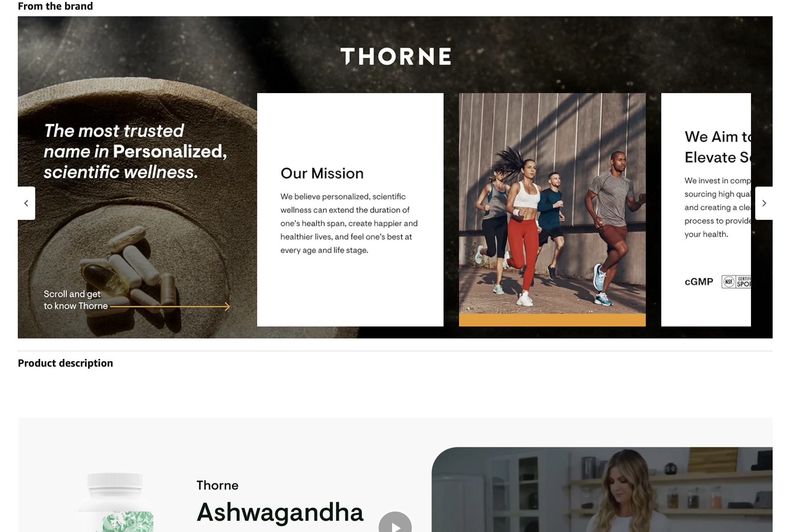Screen dimensions: 797x532
Task: Play the Ashwagandha product video
Action: tap(395, 522)
